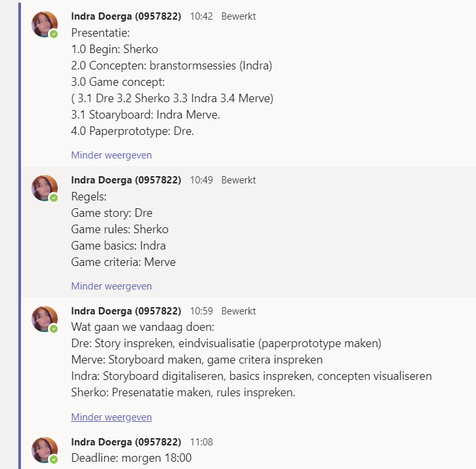Open Indra's avatar on the 11:08 message
Image resolution: width=476 pixels, height=469 pixels.
pos(45,450)
